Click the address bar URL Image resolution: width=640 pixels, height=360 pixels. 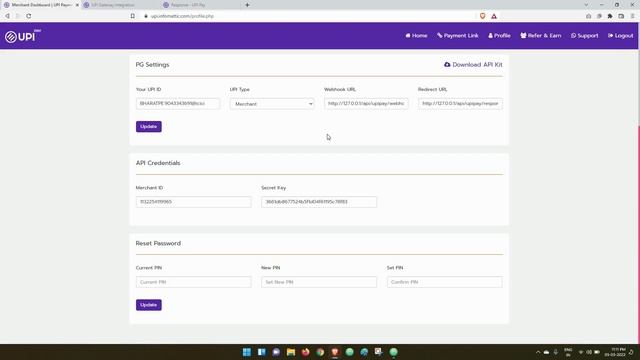tap(182, 16)
